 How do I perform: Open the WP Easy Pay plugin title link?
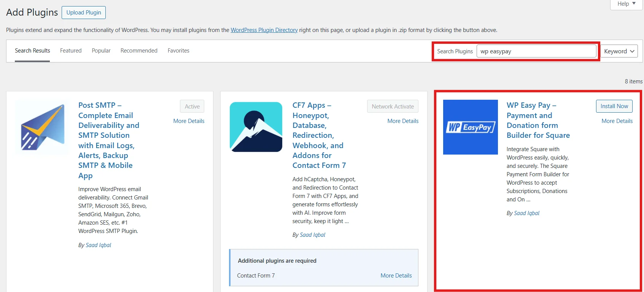click(x=538, y=120)
